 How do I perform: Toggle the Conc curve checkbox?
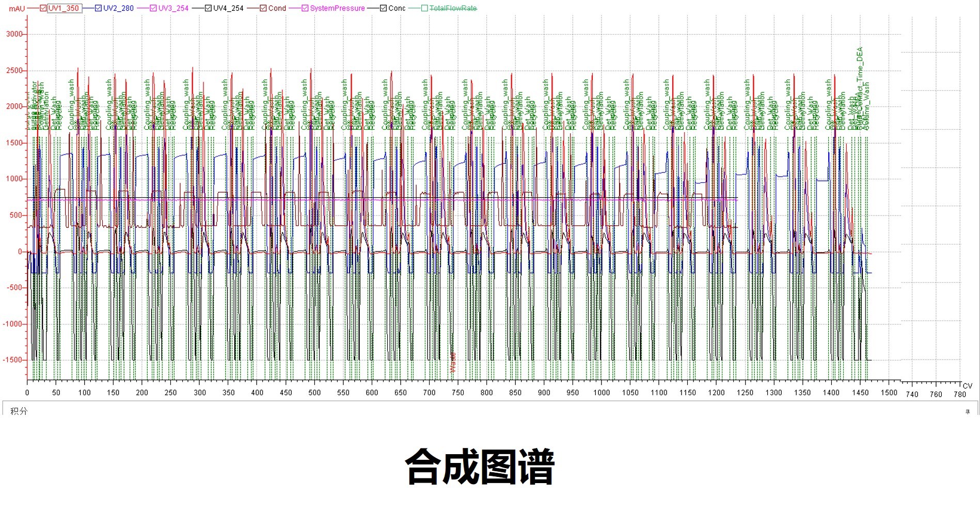pos(383,8)
